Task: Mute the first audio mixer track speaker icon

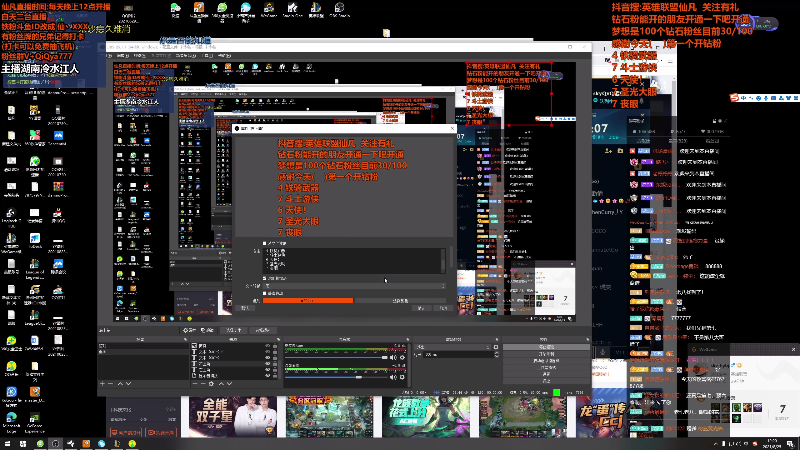Action: click(x=393, y=357)
